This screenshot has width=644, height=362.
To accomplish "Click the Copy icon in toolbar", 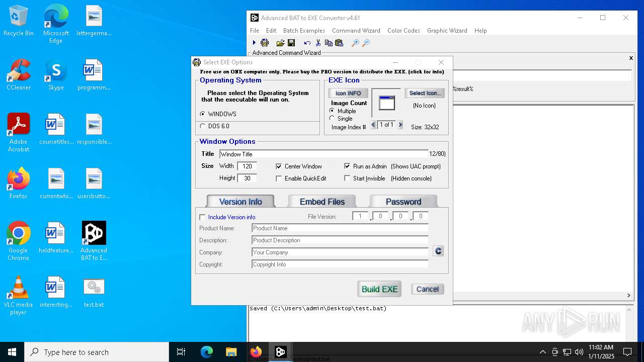I will [329, 43].
